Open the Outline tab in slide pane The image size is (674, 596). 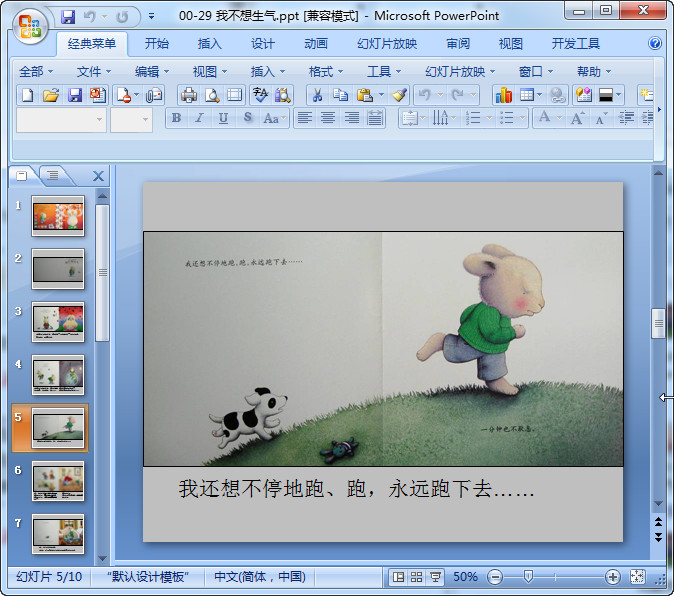(x=53, y=175)
